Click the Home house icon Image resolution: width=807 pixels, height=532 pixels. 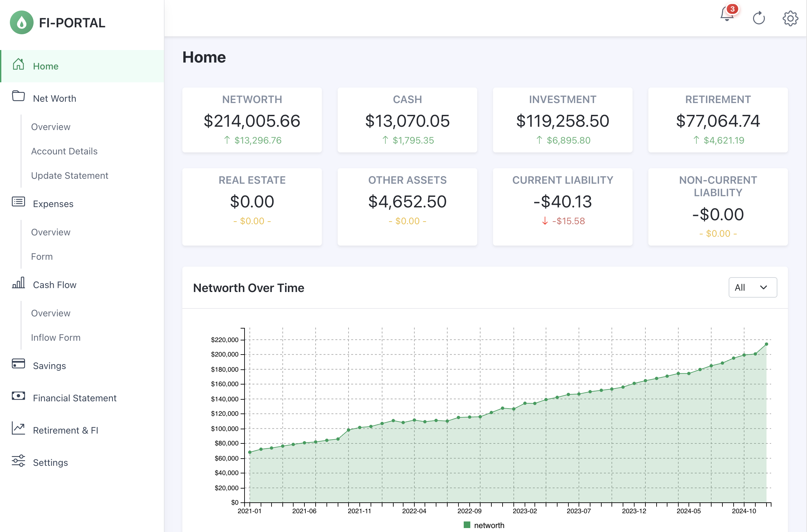pyautogui.click(x=18, y=64)
